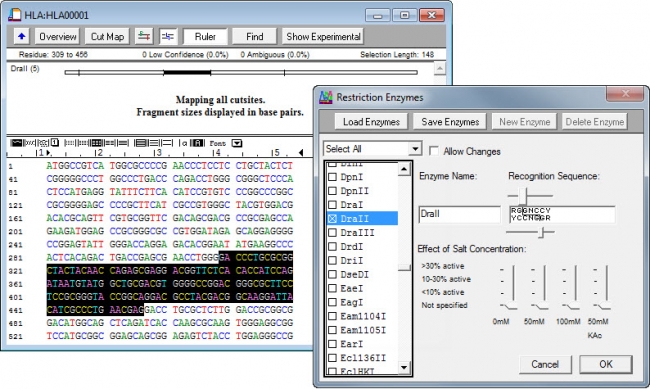The width and height of the screenshot is (650, 389).
Task: Click the black waveform trace display icon
Action: pyautogui.click(x=16, y=143)
